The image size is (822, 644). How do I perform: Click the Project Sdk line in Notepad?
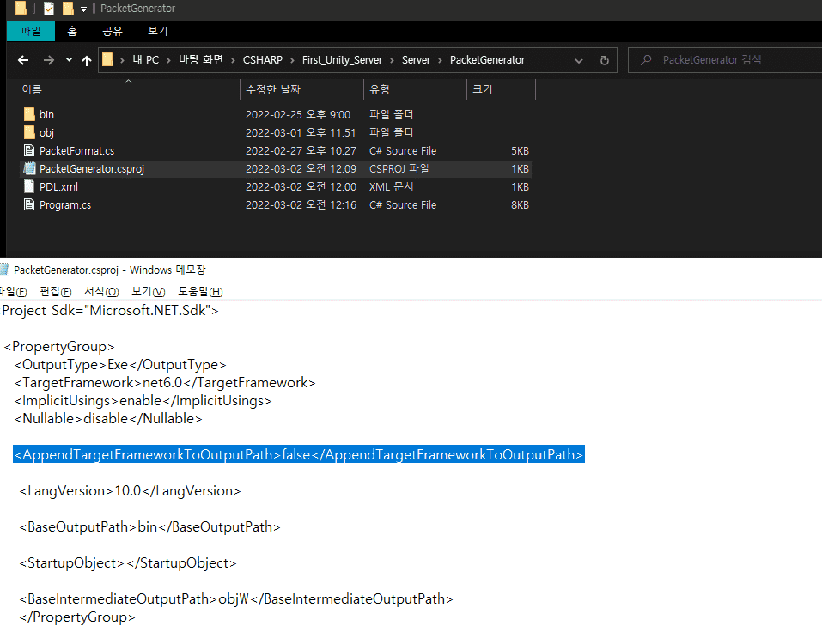(110, 310)
